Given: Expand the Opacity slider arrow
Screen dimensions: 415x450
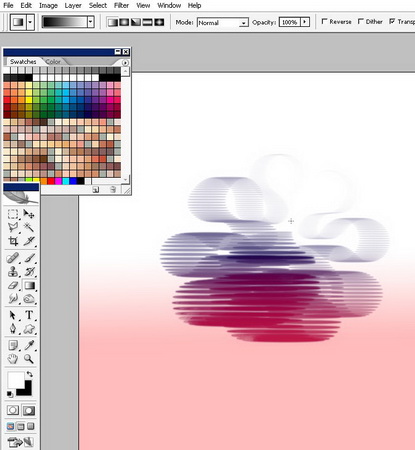Looking at the screenshot, I should pos(305,22).
